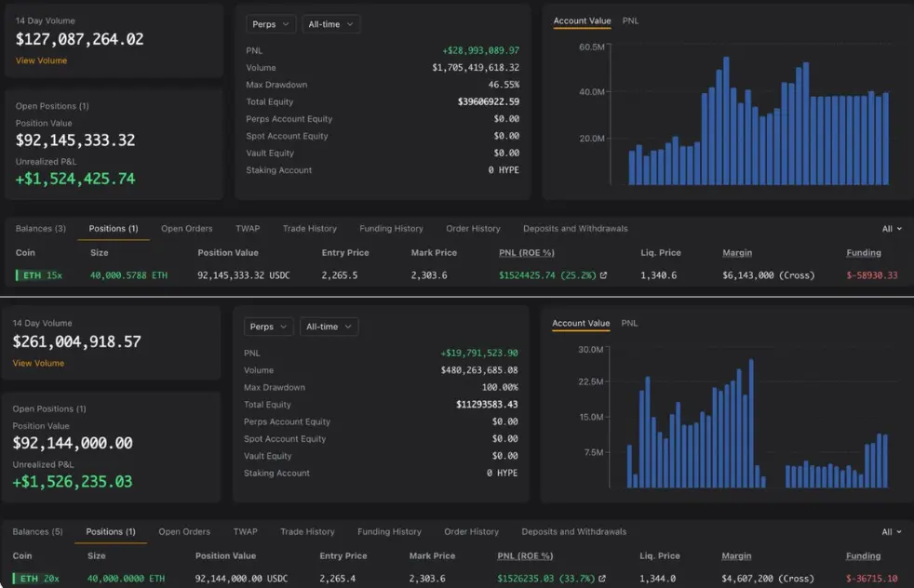Click Margin header above $6,143,000 (Cross)
This screenshot has height=588, width=914.
(737, 252)
